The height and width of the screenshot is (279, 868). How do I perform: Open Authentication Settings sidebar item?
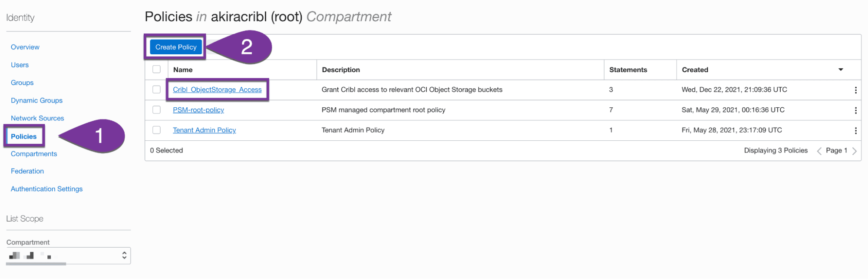[x=46, y=189]
